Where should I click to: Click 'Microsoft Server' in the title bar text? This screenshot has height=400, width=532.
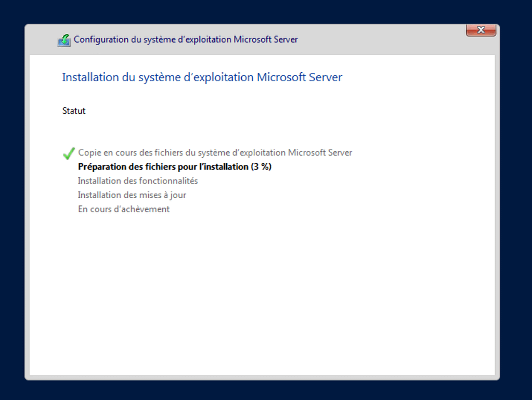pyautogui.click(x=266, y=40)
